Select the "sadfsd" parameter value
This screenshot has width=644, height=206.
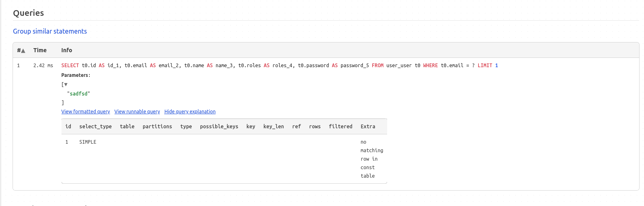pyautogui.click(x=78, y=93)
